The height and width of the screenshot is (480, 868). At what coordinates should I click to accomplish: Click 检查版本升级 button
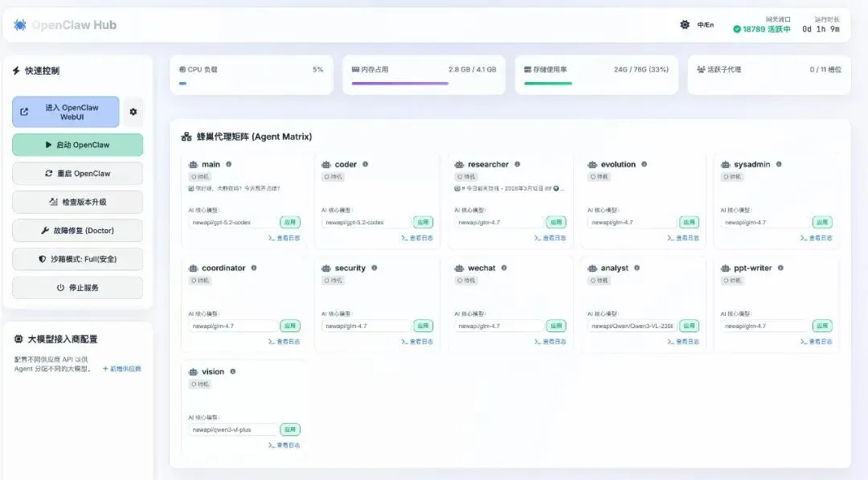tap(77, 202)
